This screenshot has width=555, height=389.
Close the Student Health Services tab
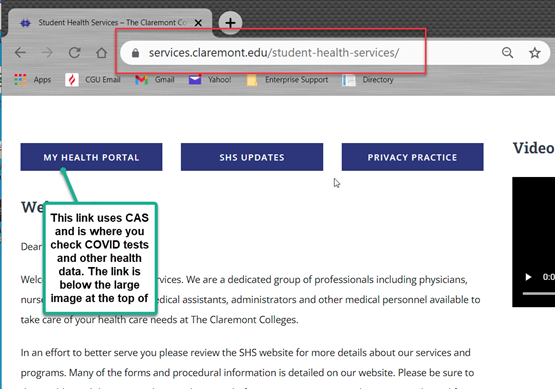[x=198, y=23]
